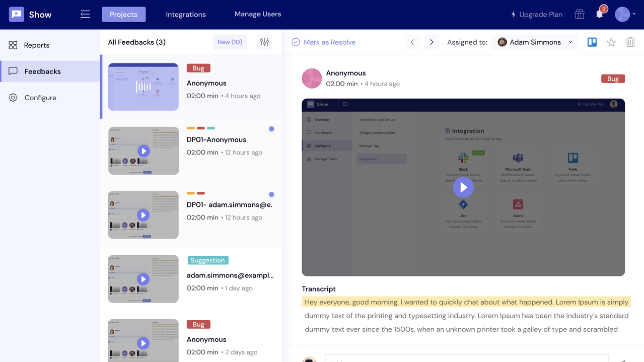This screenshot has height=362, width=644.
Task: Click the Show logo icon
Action: pos(17,15)
